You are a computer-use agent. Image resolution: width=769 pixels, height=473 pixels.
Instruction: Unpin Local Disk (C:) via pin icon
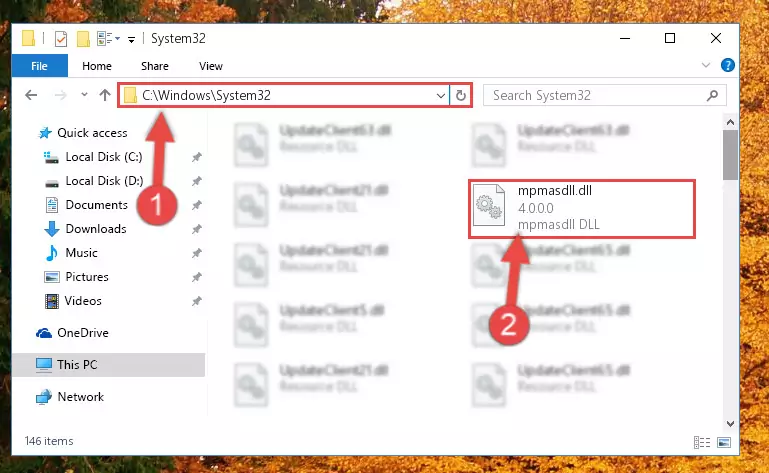197,157
